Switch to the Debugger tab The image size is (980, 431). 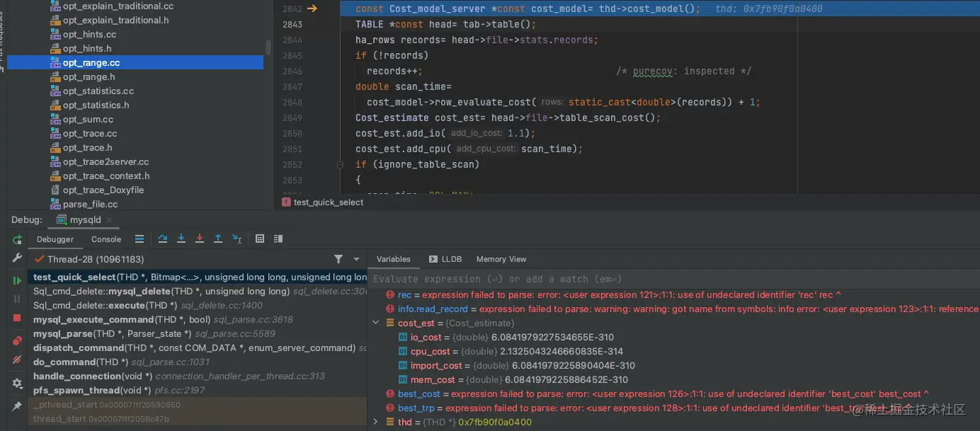click(55, 239)
